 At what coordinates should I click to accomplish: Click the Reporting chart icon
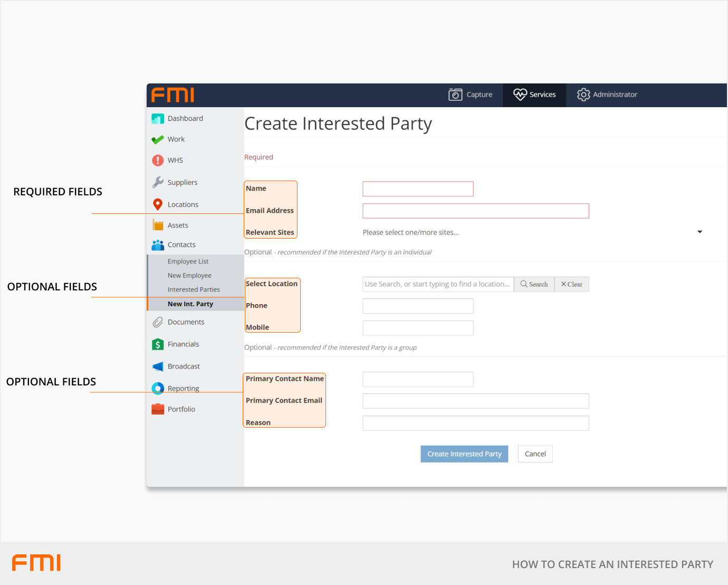157,389
